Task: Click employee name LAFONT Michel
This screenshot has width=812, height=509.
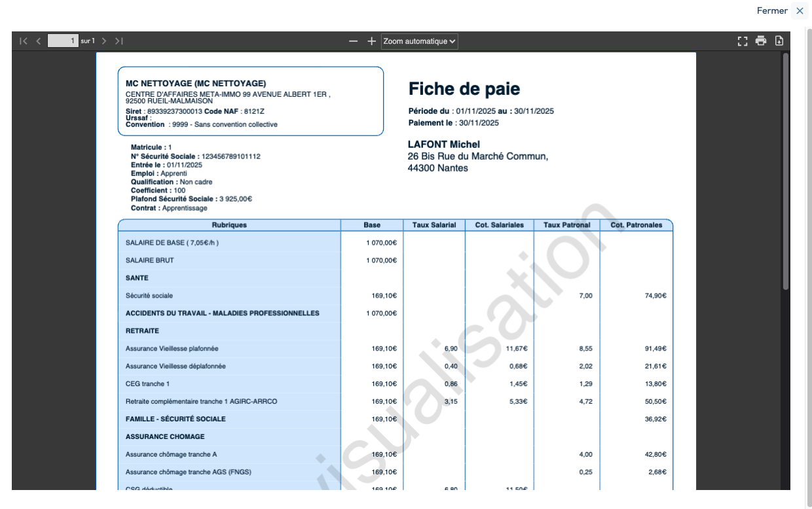Action: tap(444, 145)
